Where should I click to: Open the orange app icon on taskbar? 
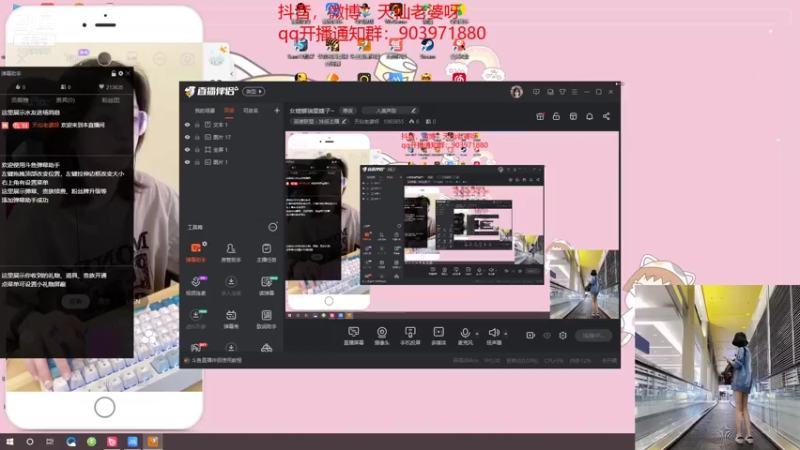(x=153, y=442)
